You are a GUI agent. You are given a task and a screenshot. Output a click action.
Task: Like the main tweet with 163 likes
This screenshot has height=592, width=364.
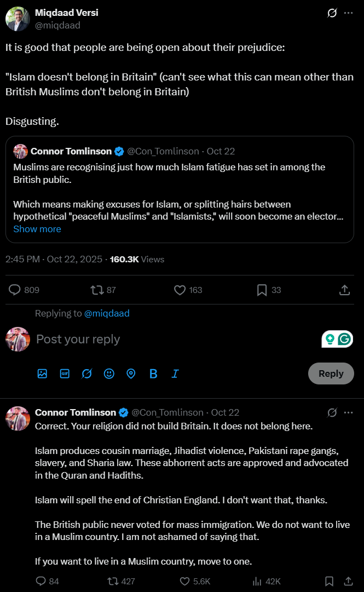coord(180,290)
